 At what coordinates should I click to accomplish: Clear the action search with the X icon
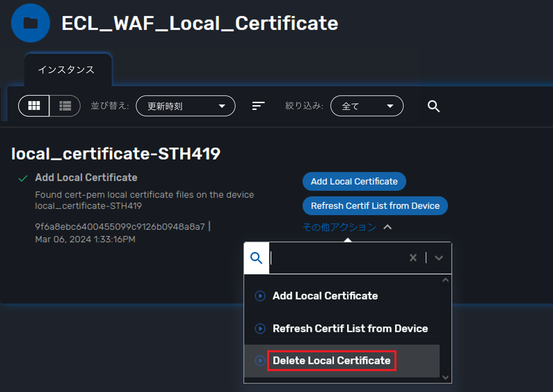pos(413,258)
